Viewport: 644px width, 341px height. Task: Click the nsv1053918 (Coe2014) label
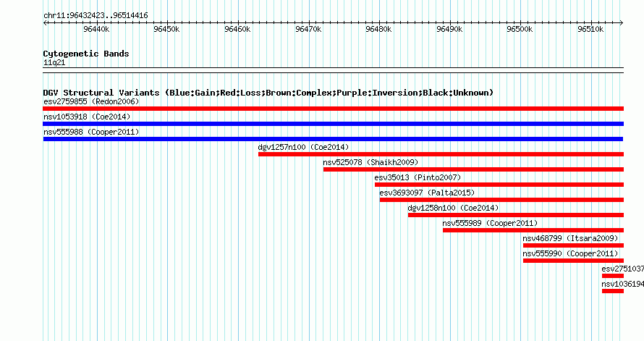(87, 117)
